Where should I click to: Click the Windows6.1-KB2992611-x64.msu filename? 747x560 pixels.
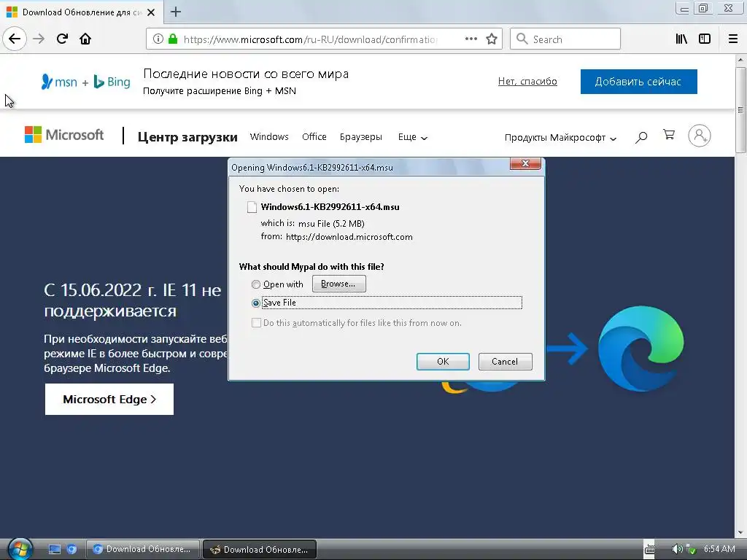pyautogui.click(x=330, y=206)
